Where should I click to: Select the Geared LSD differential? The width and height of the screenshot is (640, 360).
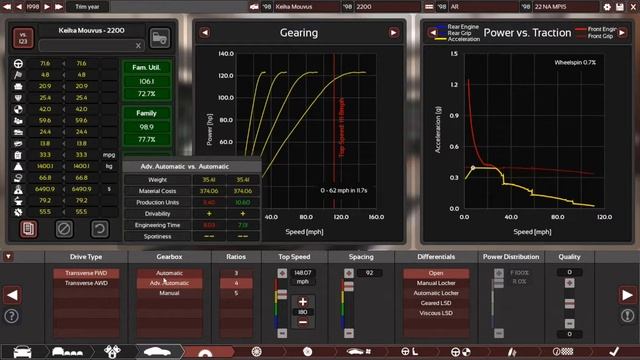[436, 303]
